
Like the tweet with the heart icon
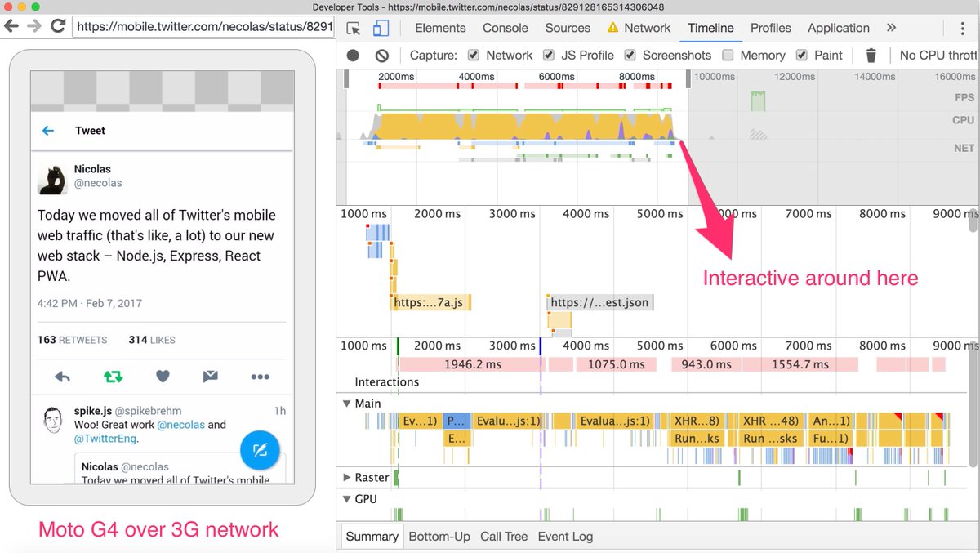[163, 377]
